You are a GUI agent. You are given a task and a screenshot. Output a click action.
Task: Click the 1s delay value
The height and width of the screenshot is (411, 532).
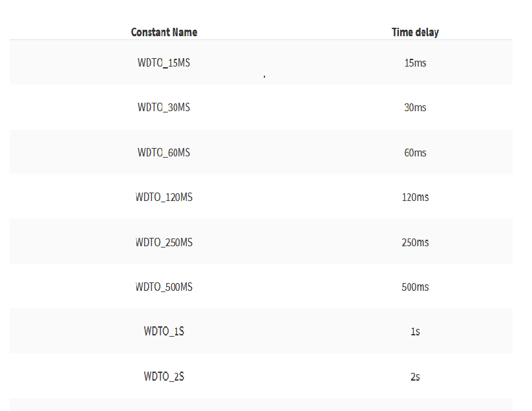pyautogui.click(x=415, y=331)
